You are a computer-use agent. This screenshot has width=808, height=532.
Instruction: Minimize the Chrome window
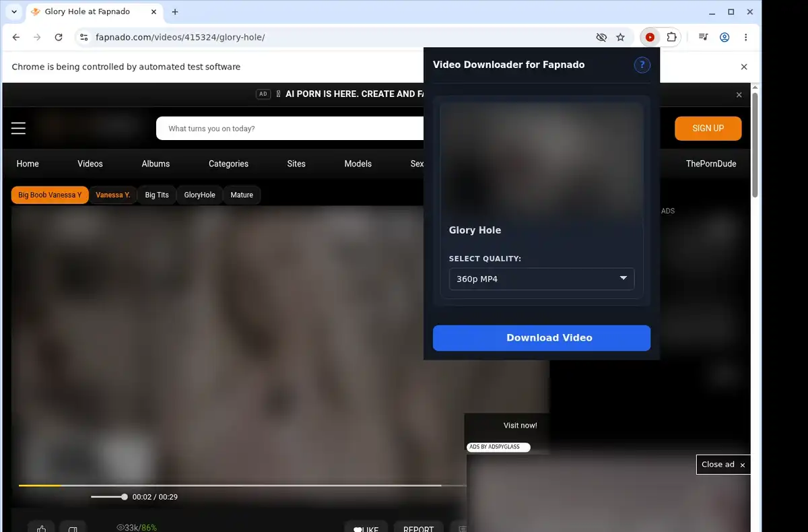point(712,12)
